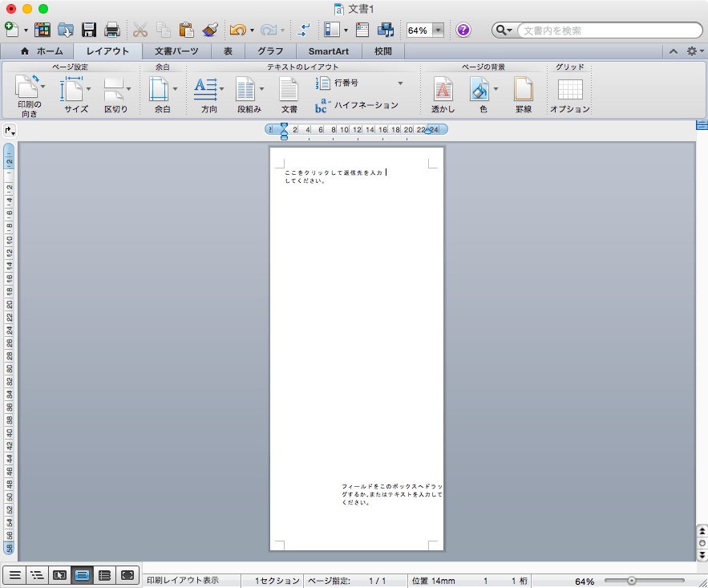The image size is (708, 588).
Task: Click the right indent marker on ruler
Action: tap(427, 131)
